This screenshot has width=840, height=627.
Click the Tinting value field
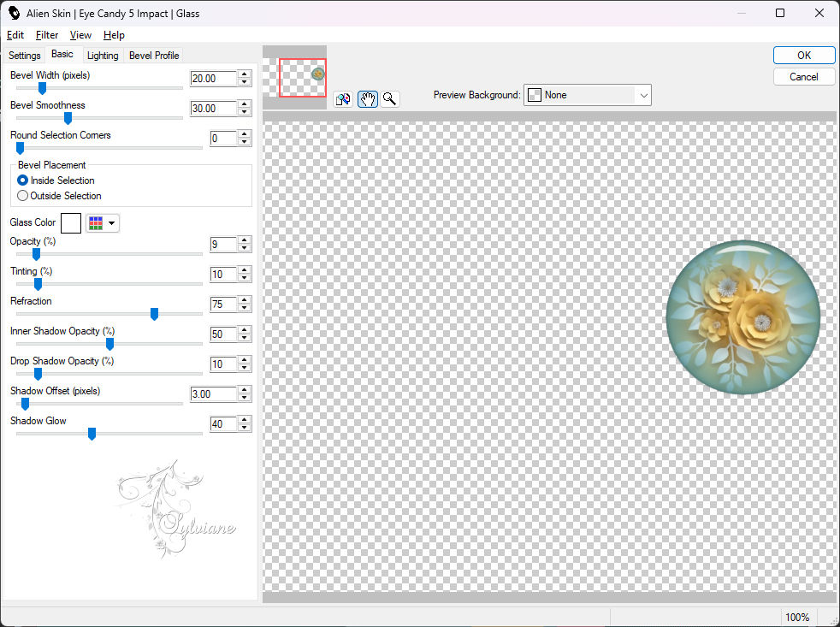tap(223, 275)
